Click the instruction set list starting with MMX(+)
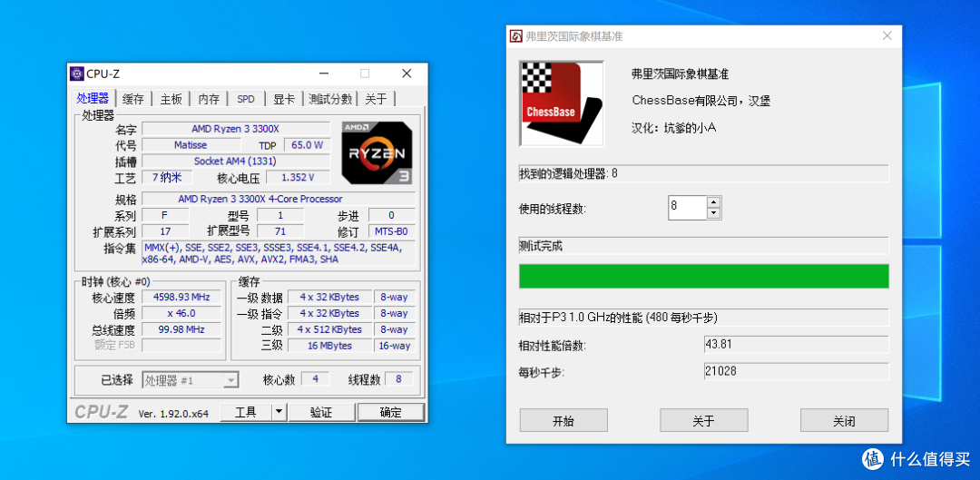 (279, 254)
